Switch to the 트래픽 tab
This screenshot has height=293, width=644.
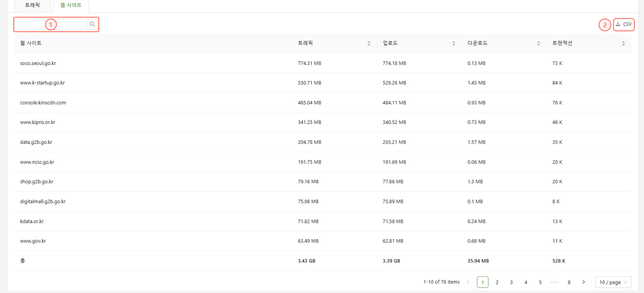[32, 5]
